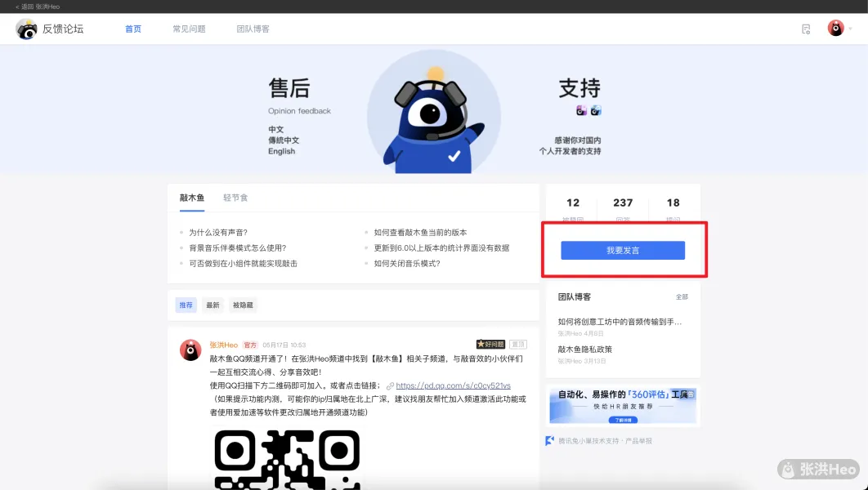This screenshot has width=868, height=490.
Task: Show 最新 posts filter
Action: pyautogui.click(x=213, y=305)
